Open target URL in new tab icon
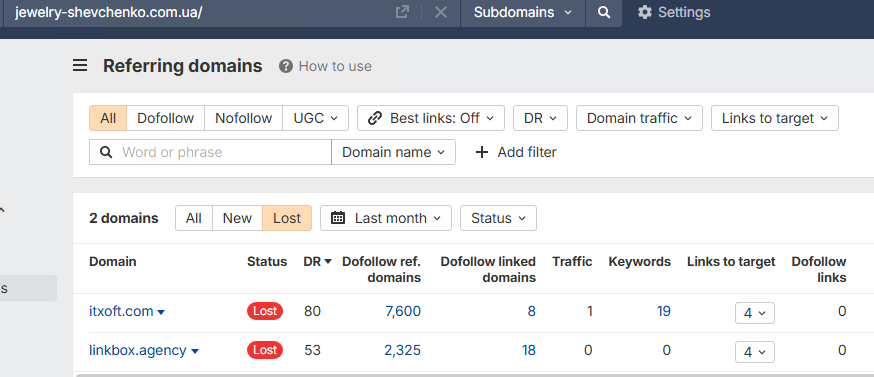The width and height of the screenshot is (874, 377). click(x=402, y=12)
